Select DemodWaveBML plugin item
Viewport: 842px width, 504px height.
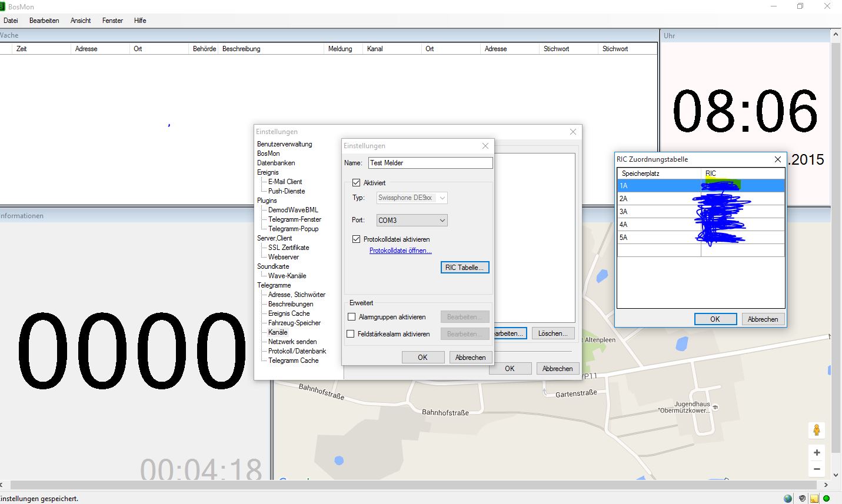293,210
